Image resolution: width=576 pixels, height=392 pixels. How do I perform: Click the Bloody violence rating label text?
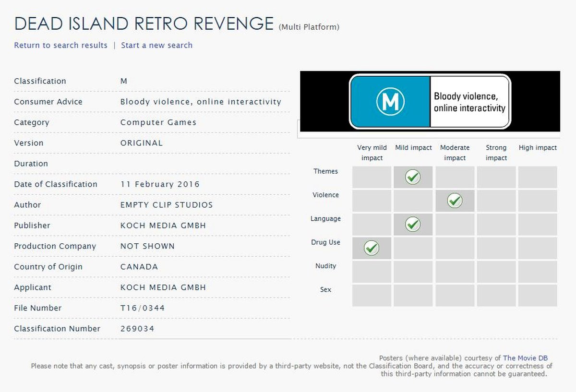[469, 102]
